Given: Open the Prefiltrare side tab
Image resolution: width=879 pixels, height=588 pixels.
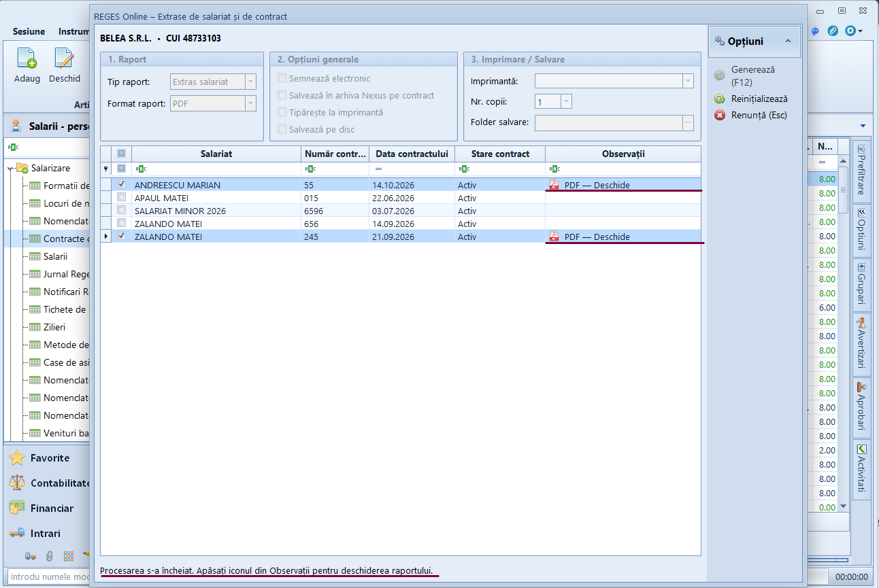Looking at the screenshot, I should point(861,170).
